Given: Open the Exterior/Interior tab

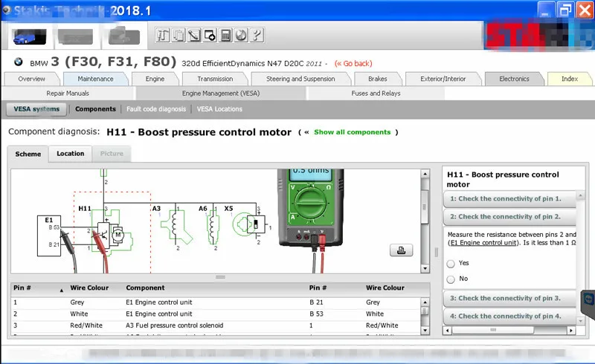Looking at the screenshot, I should coord(443,79).
